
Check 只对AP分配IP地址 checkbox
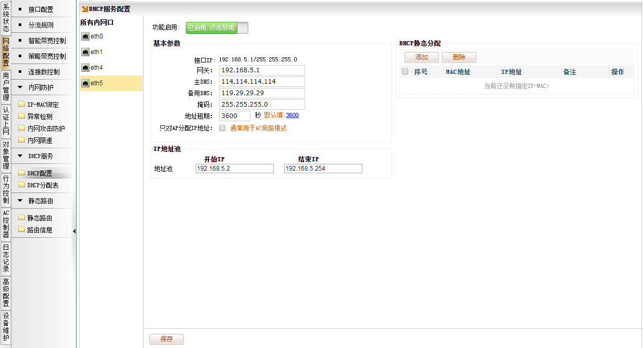pos(222,128)
